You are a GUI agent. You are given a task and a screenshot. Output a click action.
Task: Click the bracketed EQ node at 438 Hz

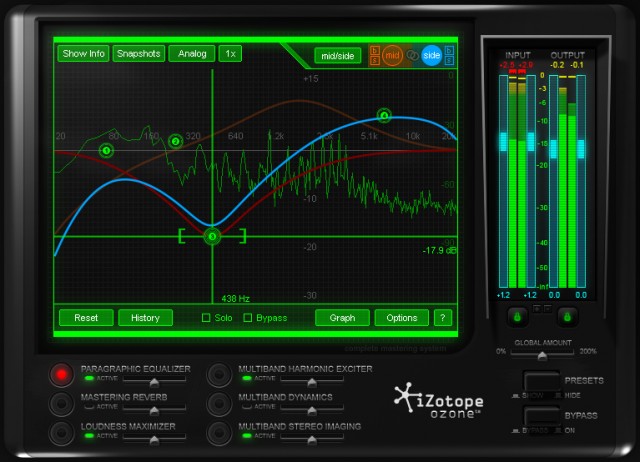point(212,236)
